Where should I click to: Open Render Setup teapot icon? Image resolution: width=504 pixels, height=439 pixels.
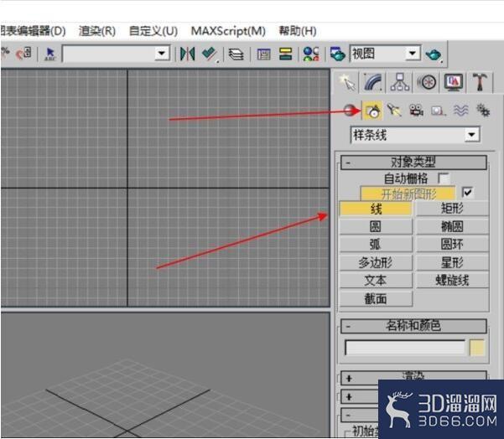337,54
